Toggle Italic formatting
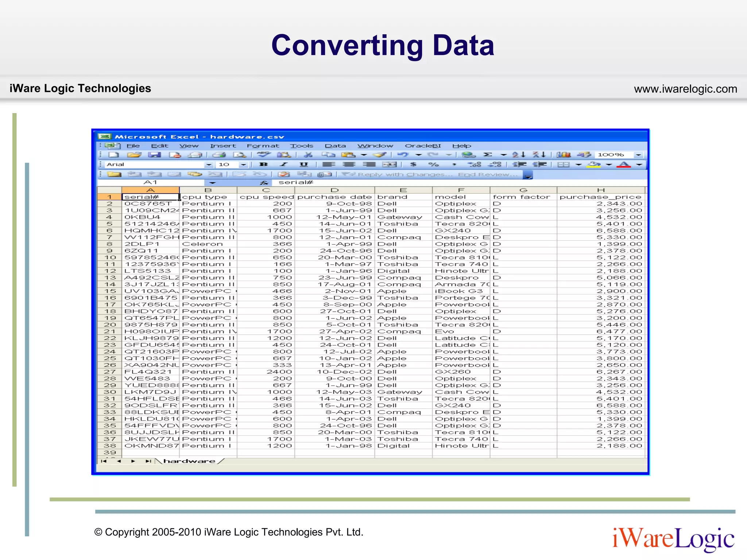 coord(284,165)
